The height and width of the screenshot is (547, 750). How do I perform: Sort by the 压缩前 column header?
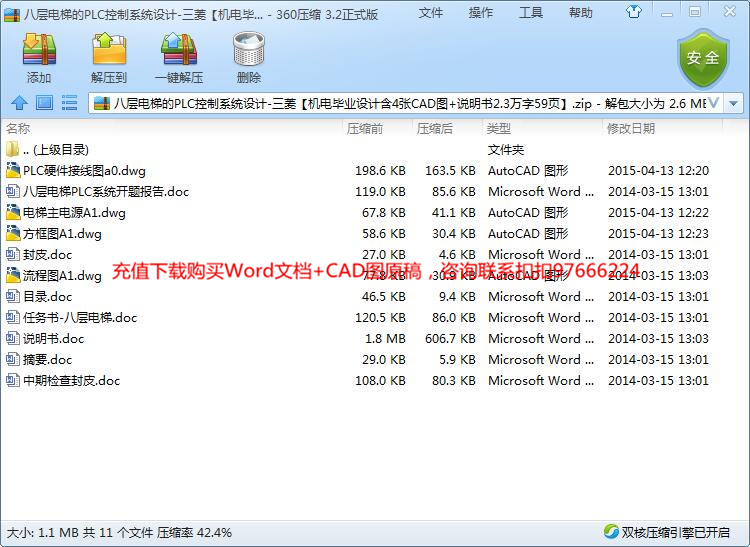coord(365,129)
